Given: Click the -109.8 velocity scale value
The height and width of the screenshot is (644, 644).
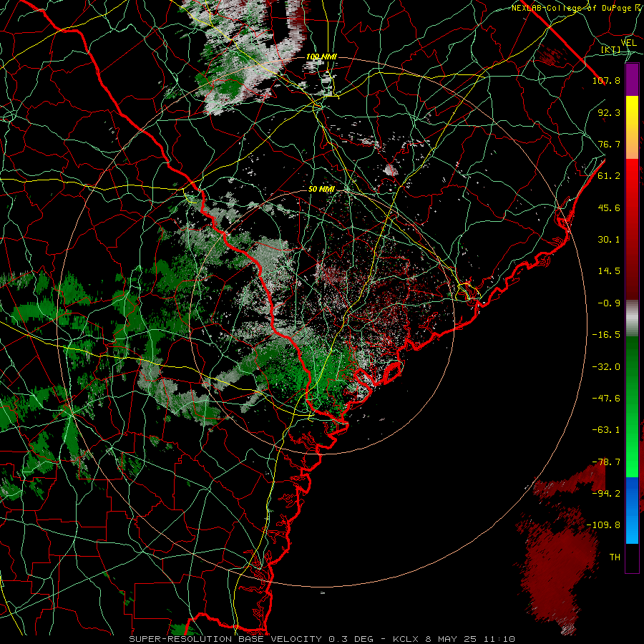Looking at the screenshot, I should click(x=603, y=525).
